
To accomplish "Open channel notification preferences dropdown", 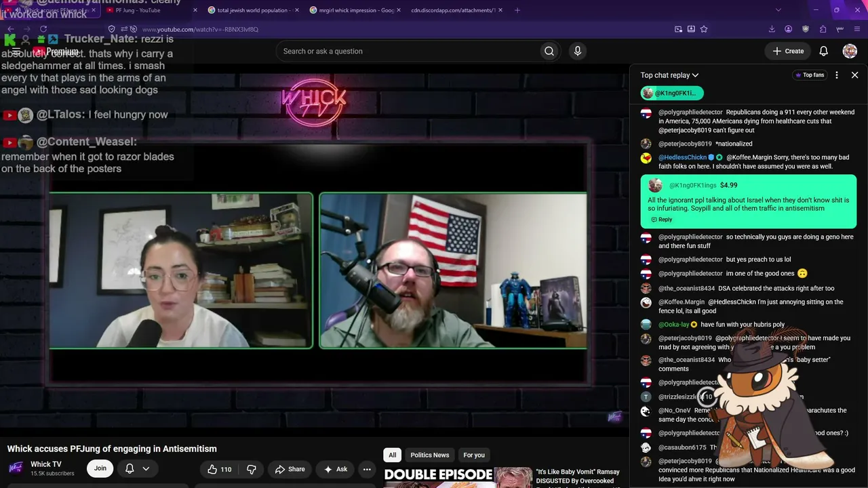I will pyautogui.click(x=137, y=468).
